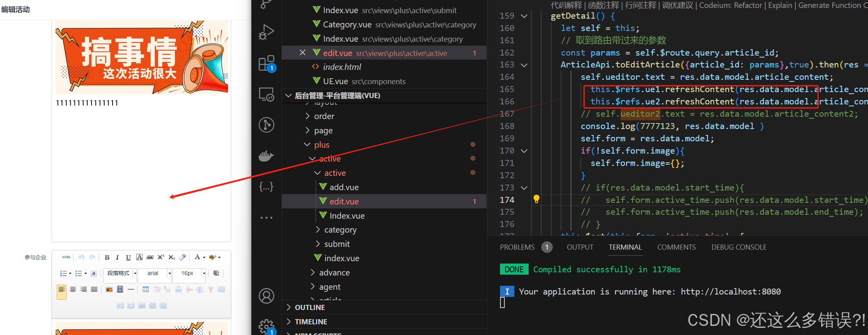The height and width of the screenshot is (335, 868).
Task: Apply subscript formatting
Action: pyautogui.click(x=171, y=257)
